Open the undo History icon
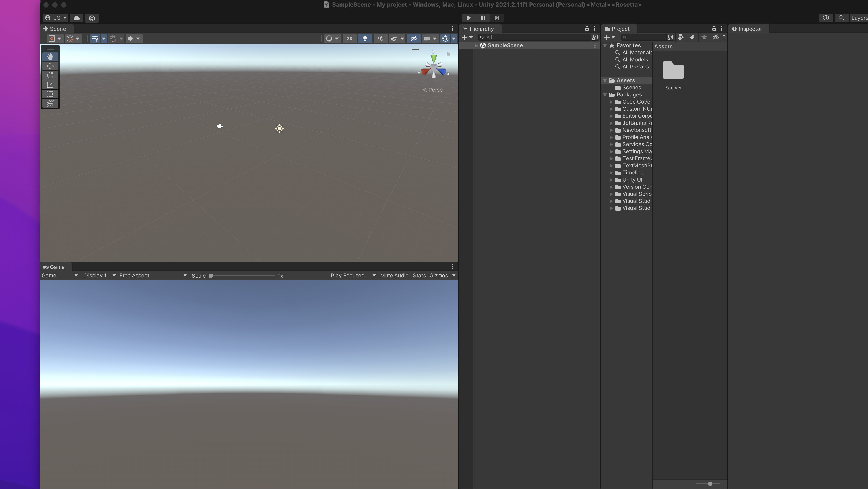This screenshot has height=489, width=868. [x=826, y=18]
